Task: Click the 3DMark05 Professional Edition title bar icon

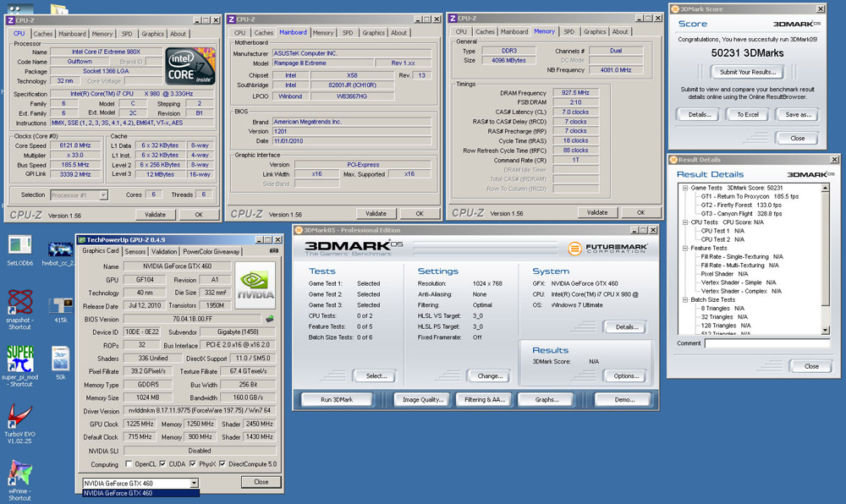Action: 299,230
